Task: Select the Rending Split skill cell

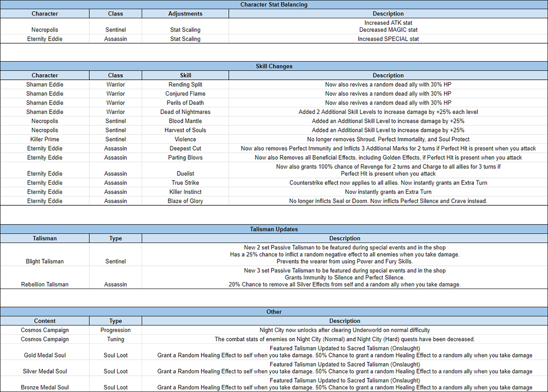Action: point(185,85)
